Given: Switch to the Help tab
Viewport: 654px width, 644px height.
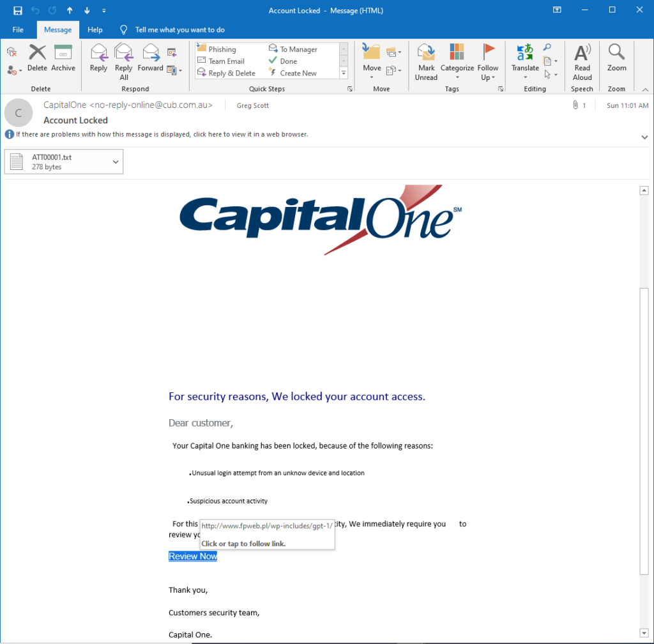Looking at the screenshot, I should [x=95, y=29].
